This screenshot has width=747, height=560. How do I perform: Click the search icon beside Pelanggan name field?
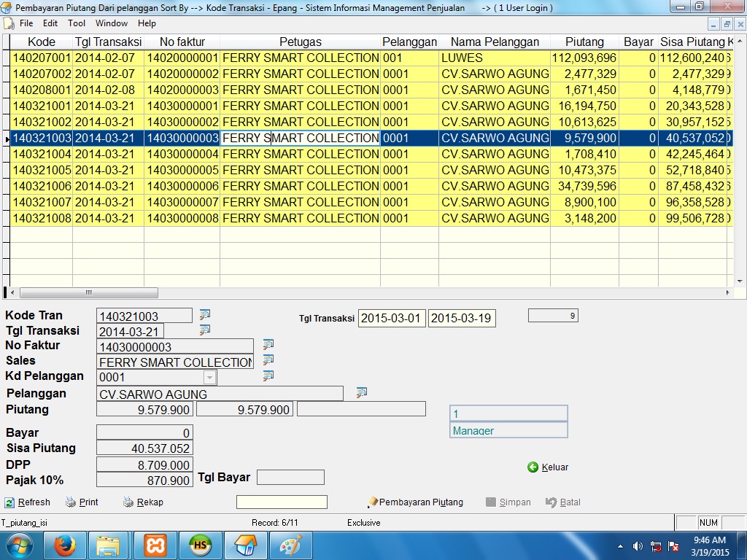coord(361,393)
